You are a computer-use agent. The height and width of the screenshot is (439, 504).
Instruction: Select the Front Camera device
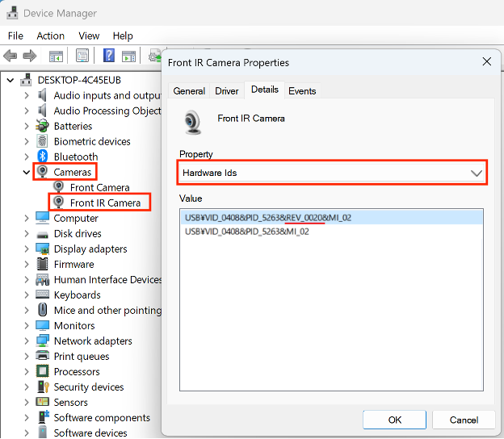coord(99,187)
